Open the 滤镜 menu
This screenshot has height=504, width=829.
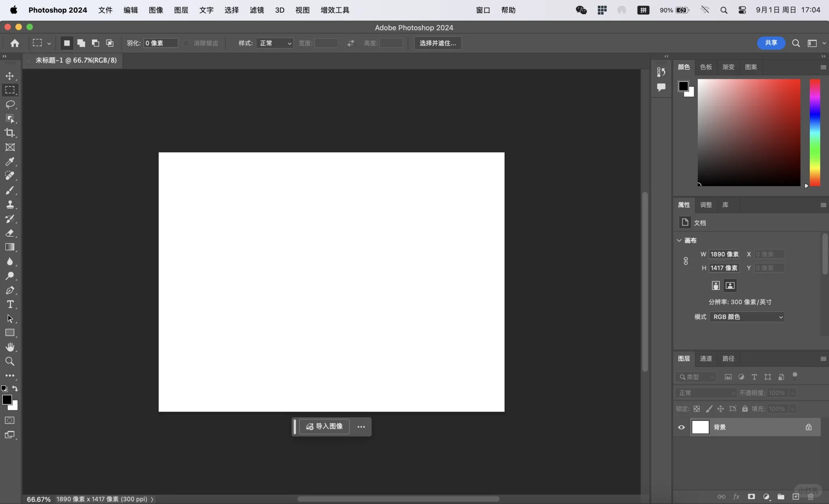point(256,10)
